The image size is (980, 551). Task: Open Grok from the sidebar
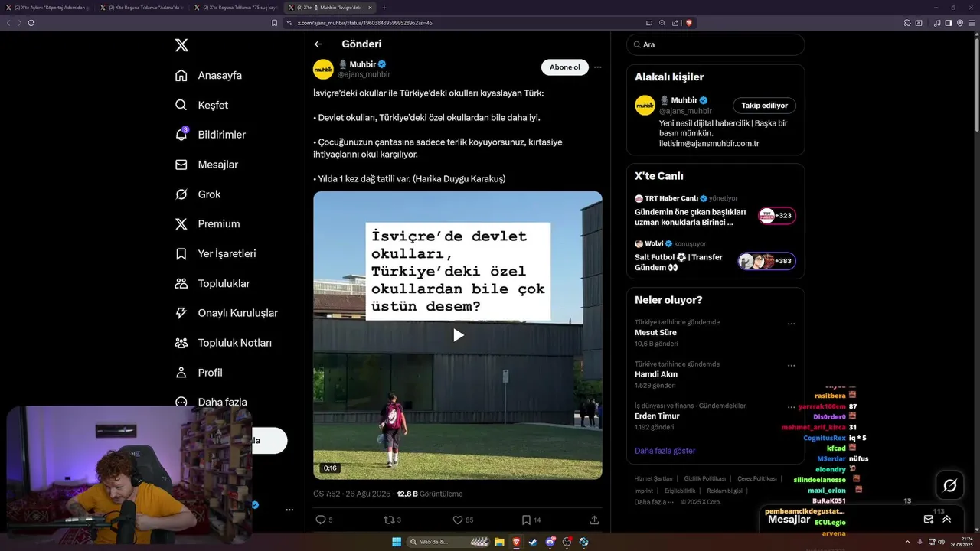198,194
